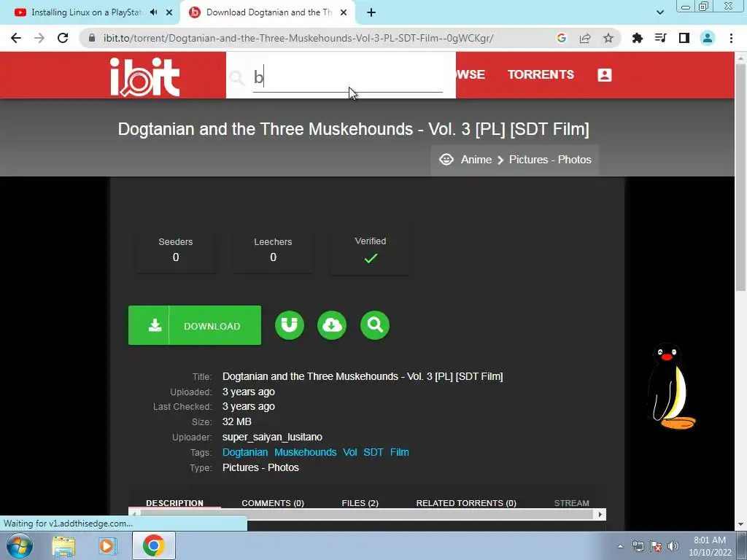Image resolution: width=747 pixels, height=560 pixels.
Task: Open the tab search dropdown arrow
Action: coord(659,12)
